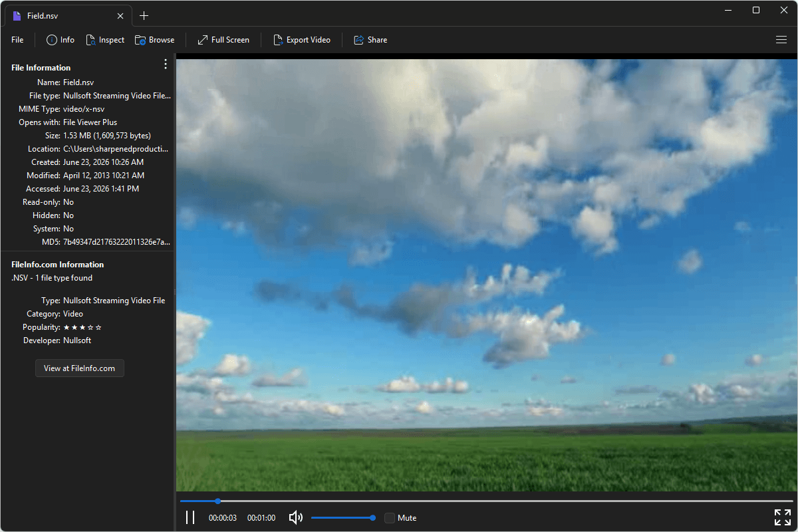Click the File Information heading
Viewport: 798px width, 532px height.
pos(41,68)
